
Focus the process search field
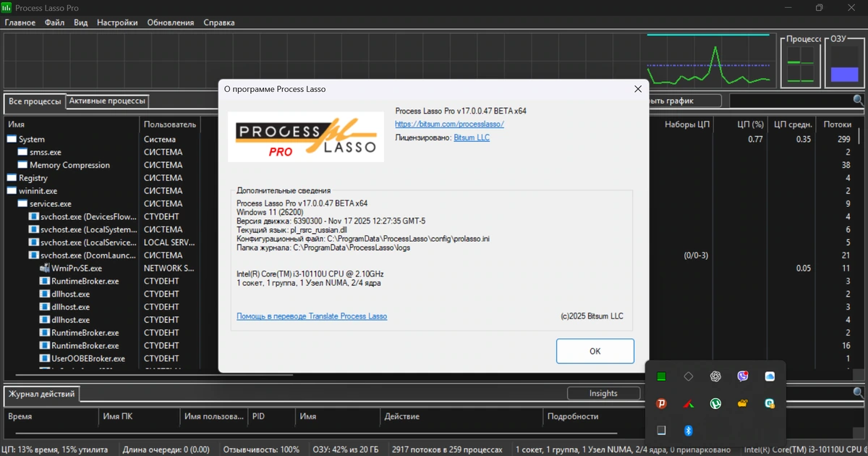791,101
